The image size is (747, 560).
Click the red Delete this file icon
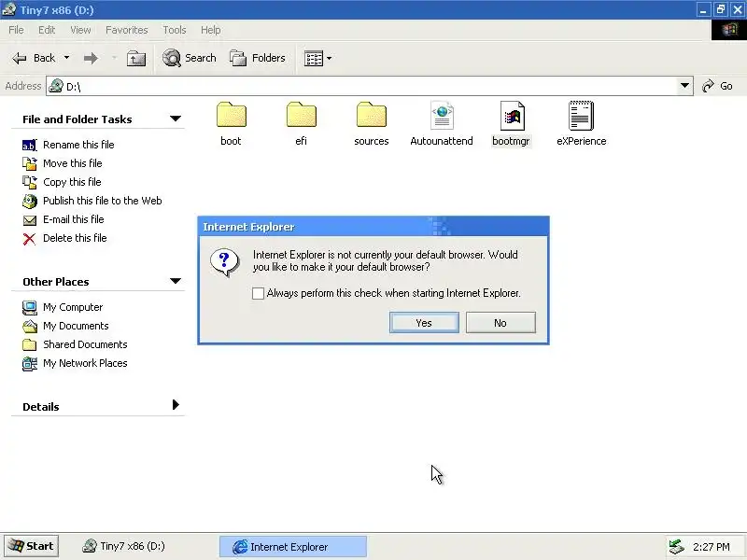[29, 239]
